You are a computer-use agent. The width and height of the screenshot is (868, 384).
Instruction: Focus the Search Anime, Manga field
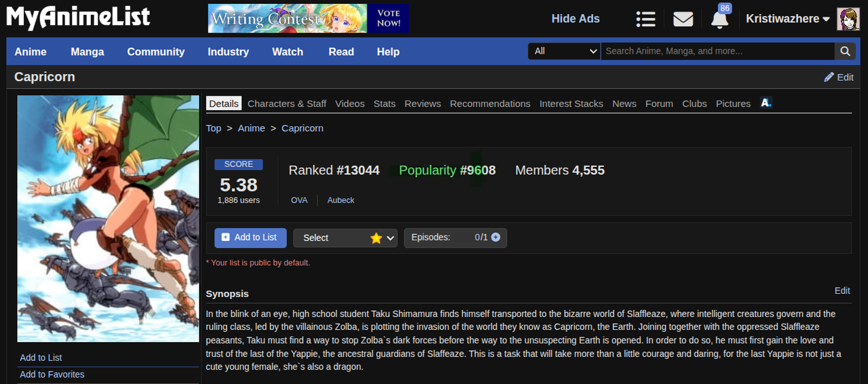718,51
